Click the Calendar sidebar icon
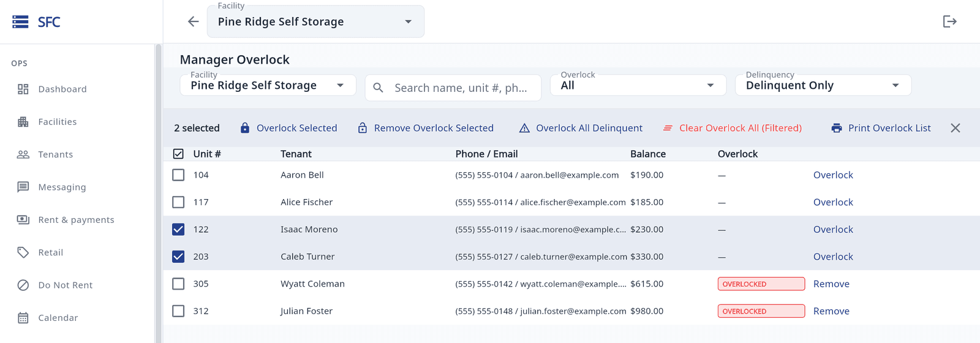This screenshot has height=343, width=980. pos(23,318)
